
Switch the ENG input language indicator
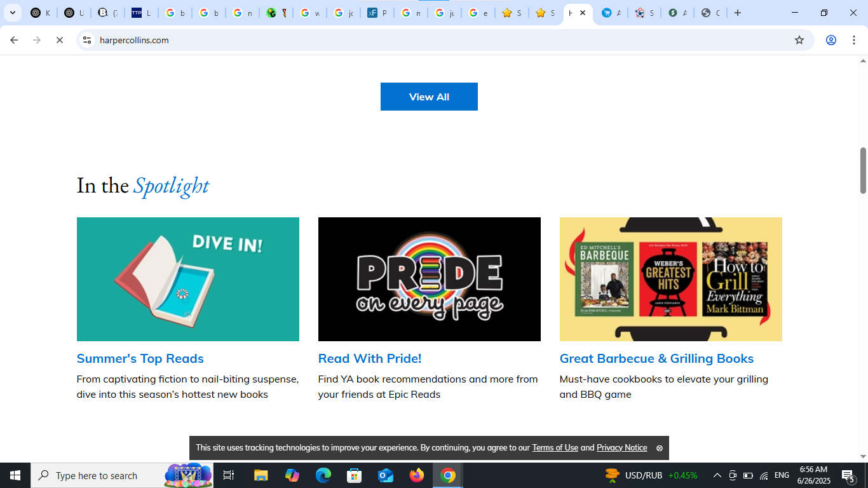(x=782, y=475)
